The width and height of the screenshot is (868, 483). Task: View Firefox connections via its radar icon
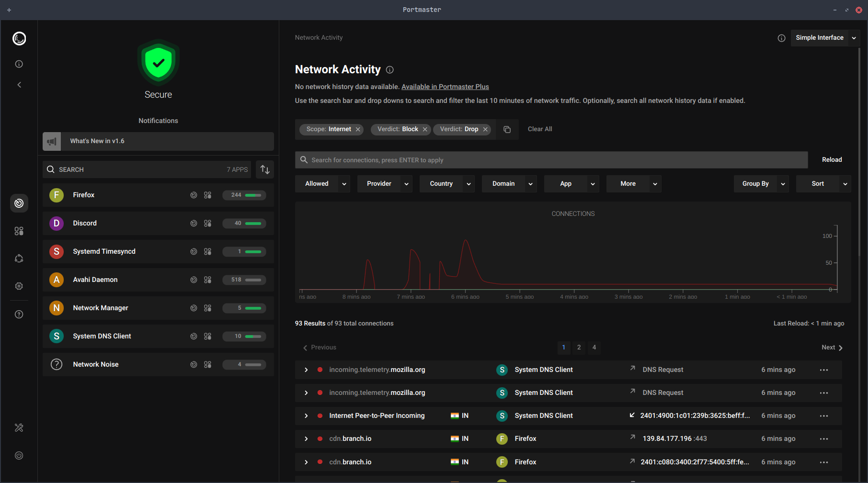click(193, 195)
